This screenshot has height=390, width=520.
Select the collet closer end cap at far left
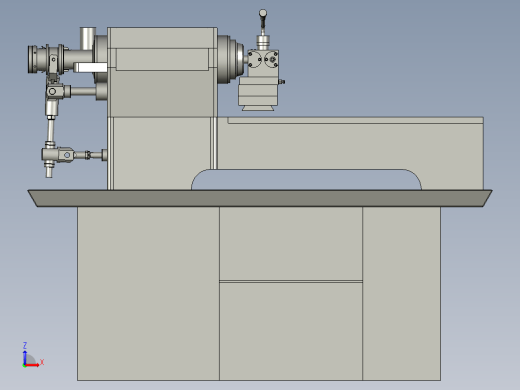(32, 59)
